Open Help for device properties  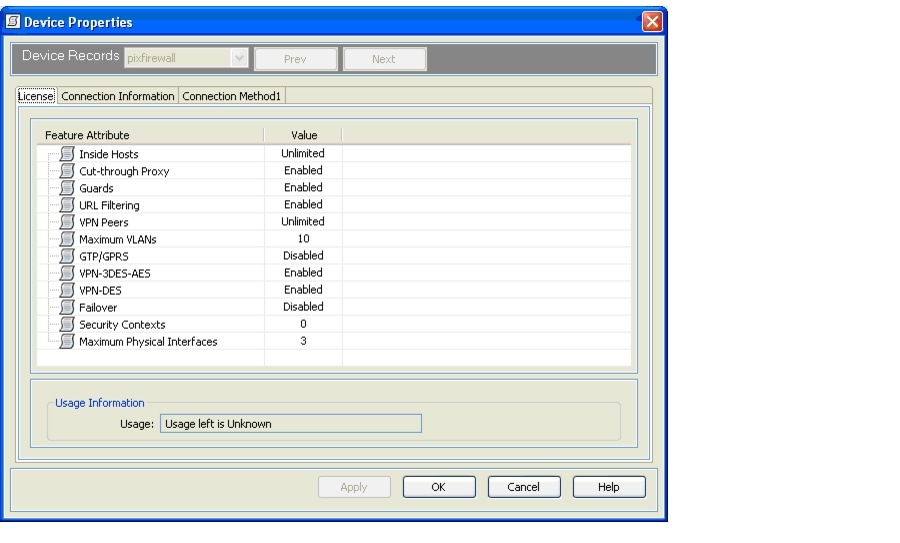609,487
